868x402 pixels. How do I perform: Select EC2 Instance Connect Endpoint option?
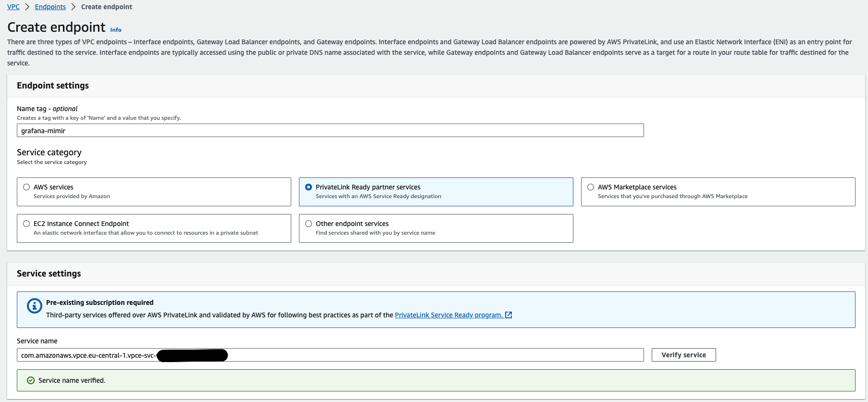(26, 224)
